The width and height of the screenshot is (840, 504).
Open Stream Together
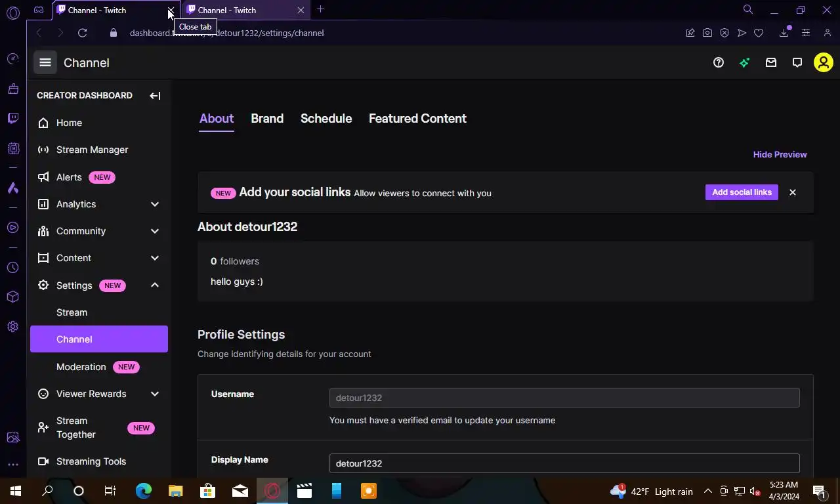click(99, 428)
